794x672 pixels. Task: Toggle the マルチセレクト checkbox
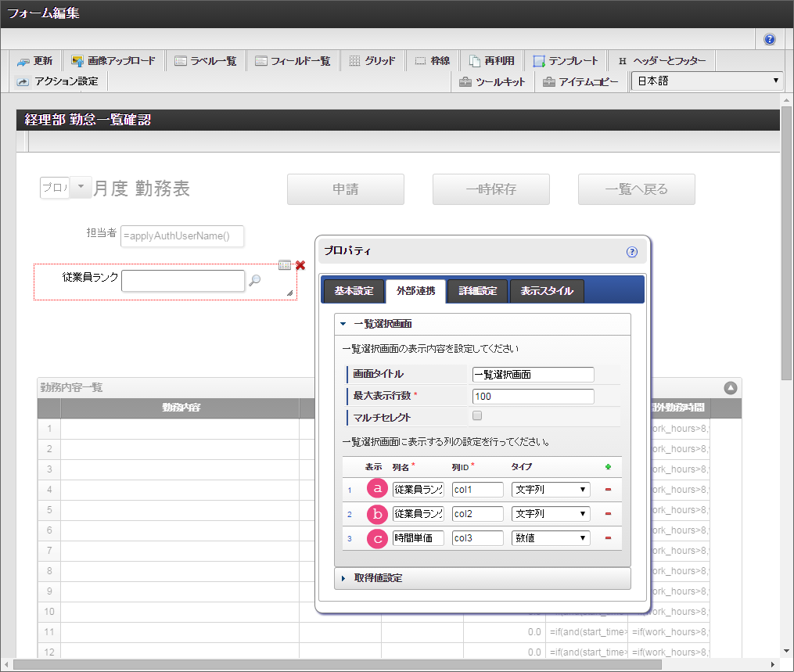tap(477, 416)
